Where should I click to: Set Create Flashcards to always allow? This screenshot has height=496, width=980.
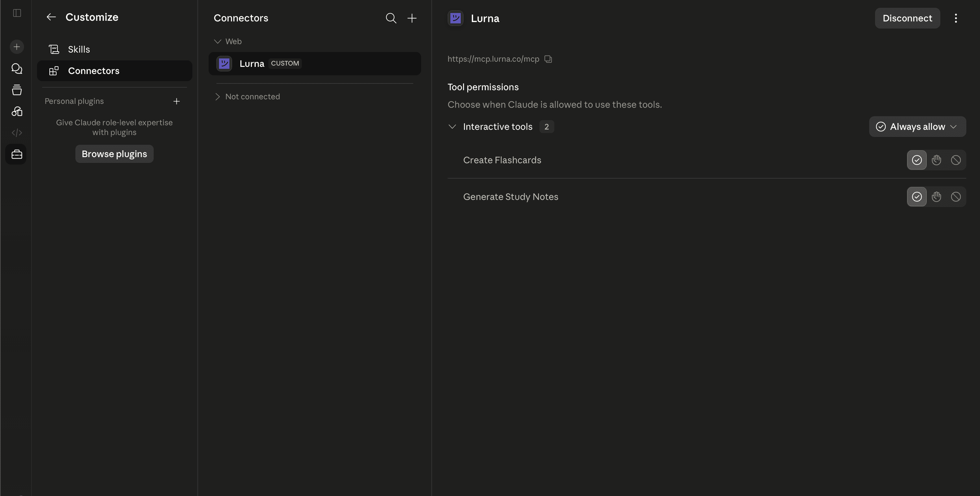pos(916,160)
